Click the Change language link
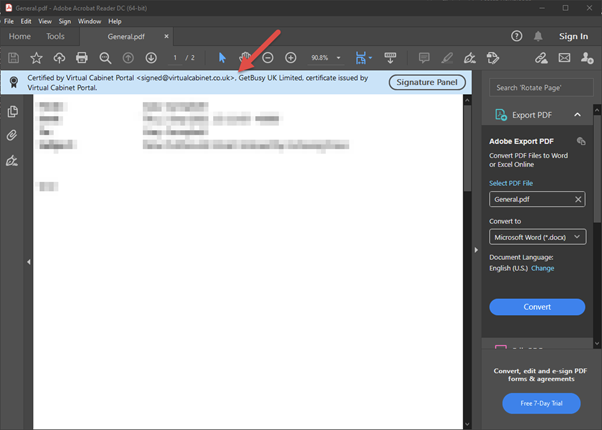The height and width of the screenshot is (430, 602). pyautogui.click(x=542, y=268)
